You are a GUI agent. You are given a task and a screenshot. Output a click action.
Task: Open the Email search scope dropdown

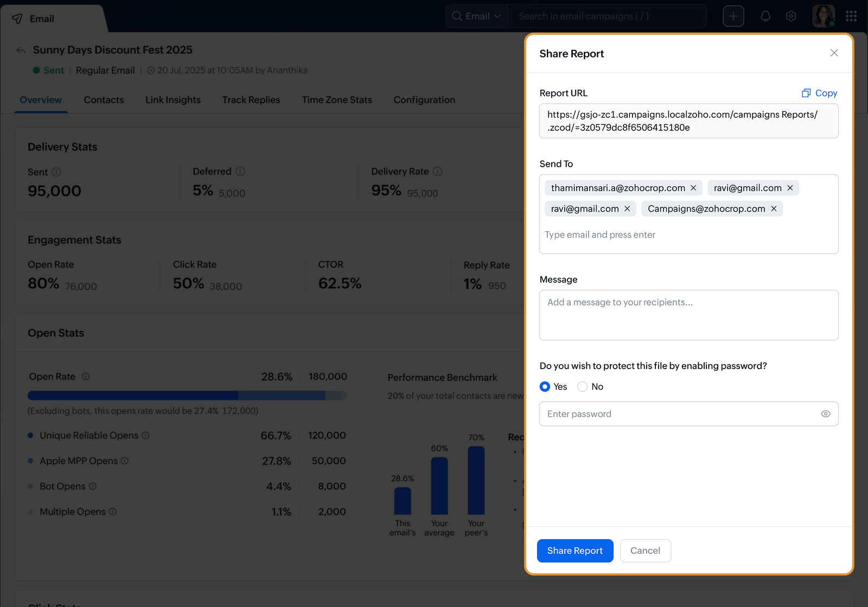pos(477,16)
